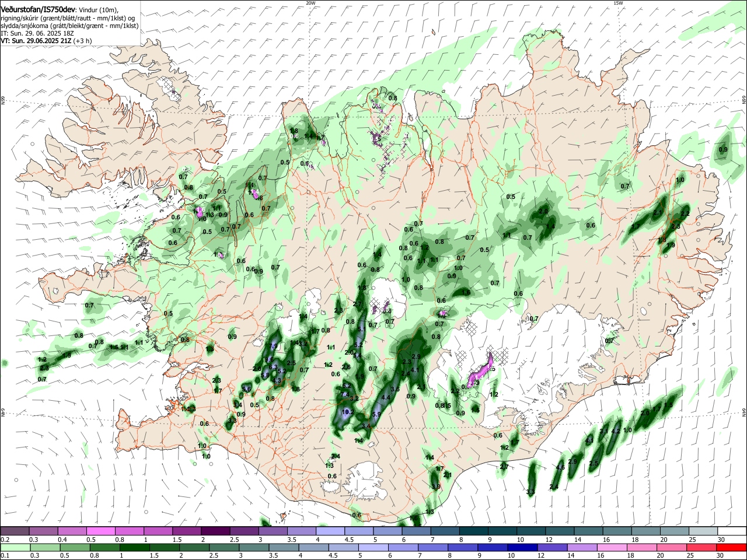
Task: Click the 15W longitude label at top
Action: (618, 3)
